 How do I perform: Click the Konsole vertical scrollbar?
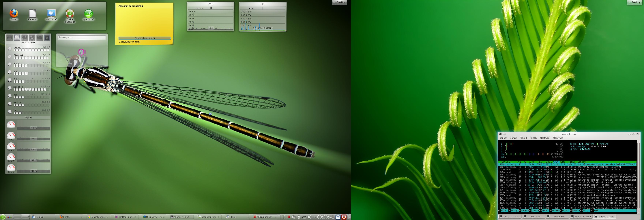(638, 175)
